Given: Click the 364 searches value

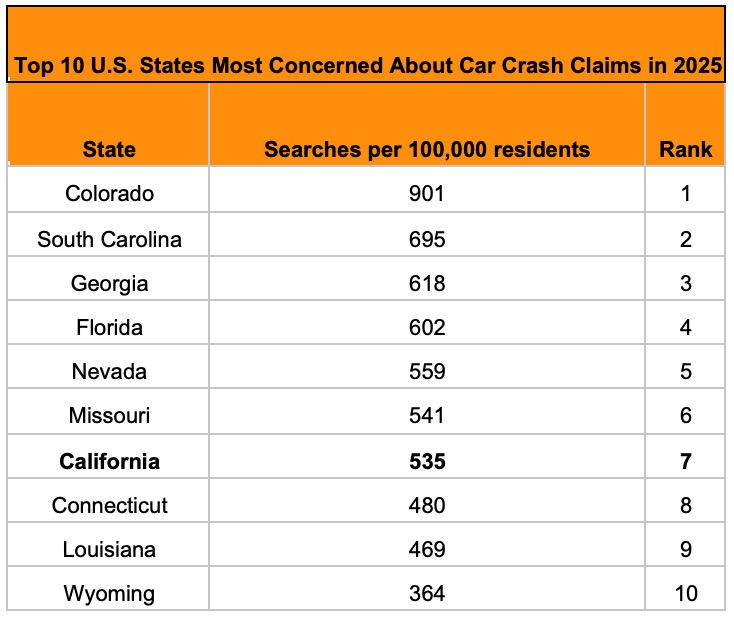Looking at the screenshot, I should point(427,593).
